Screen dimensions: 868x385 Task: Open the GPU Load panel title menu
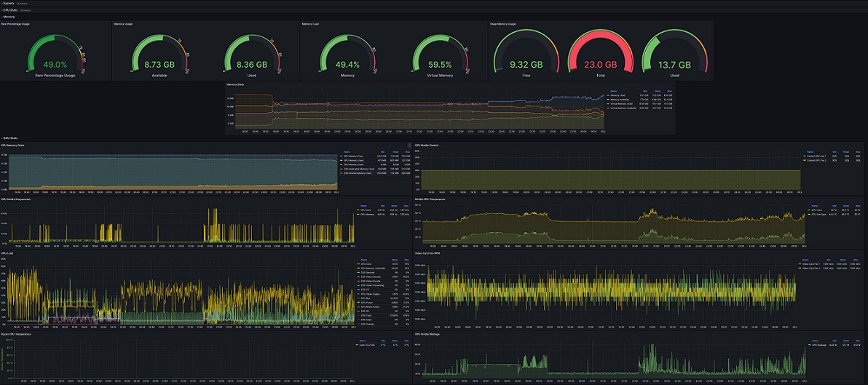point(7,253)
